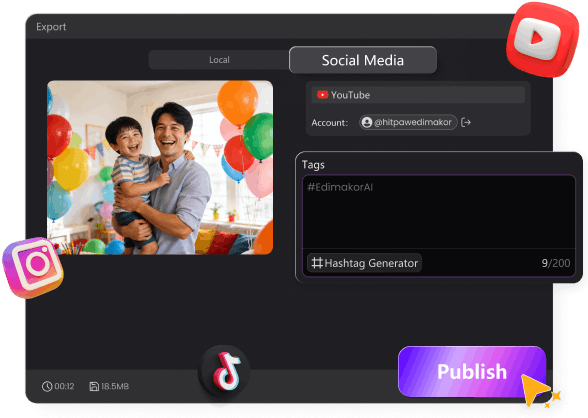Screen dimensions: 588x418
Task: Focus the Tags field containing #EdimakorAI
Action: point(439,212)
